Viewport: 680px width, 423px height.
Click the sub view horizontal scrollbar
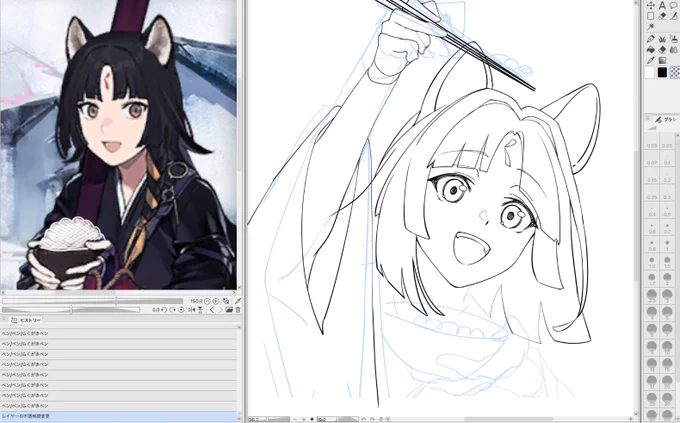118,293
